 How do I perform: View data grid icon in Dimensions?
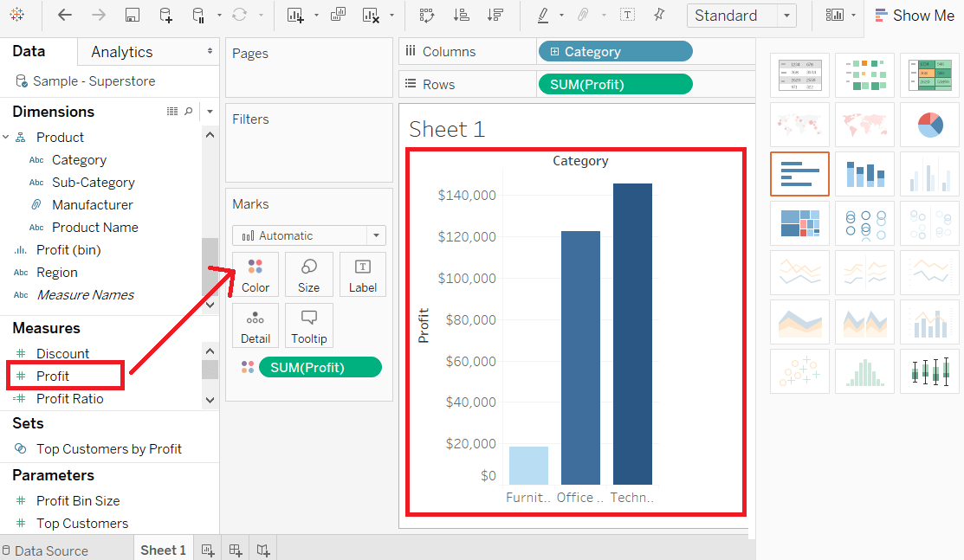172,112
